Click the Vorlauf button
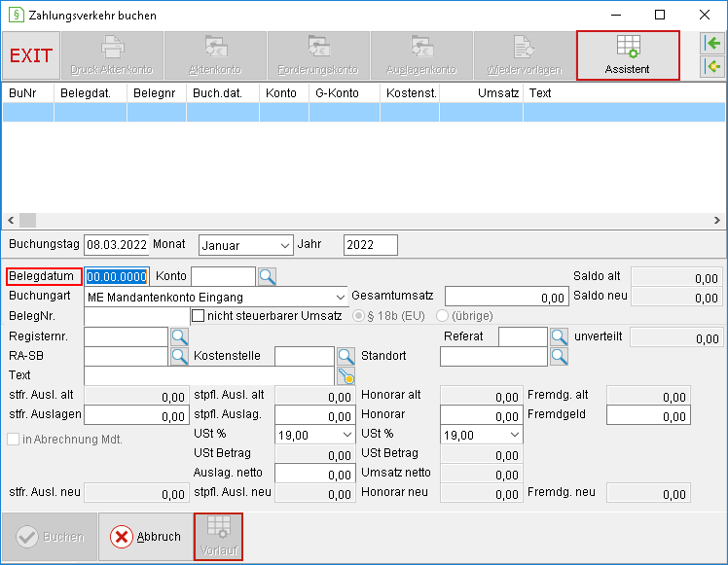Viewport: 728px width, 565px height. coord(219,537)
